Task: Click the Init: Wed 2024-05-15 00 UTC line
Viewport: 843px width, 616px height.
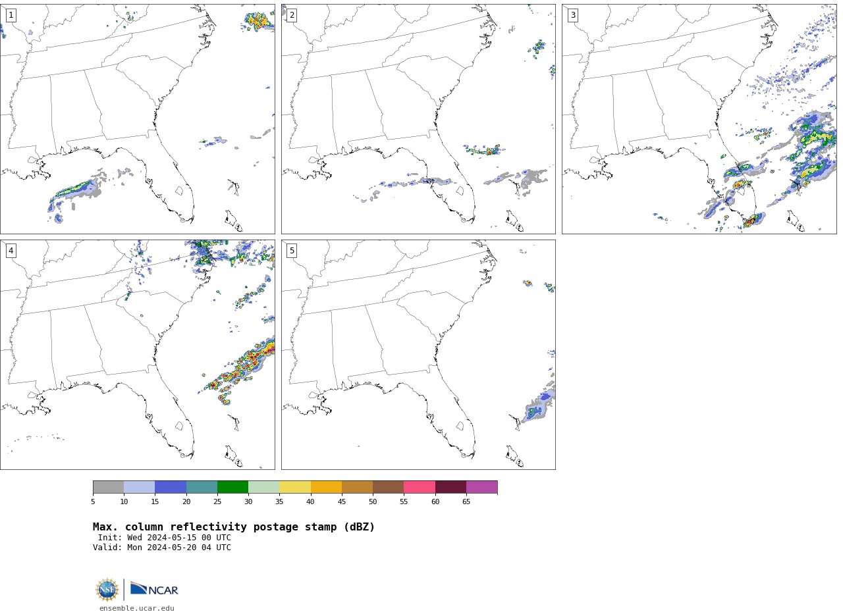Action: pyautogui.click(x=165, y=538)
